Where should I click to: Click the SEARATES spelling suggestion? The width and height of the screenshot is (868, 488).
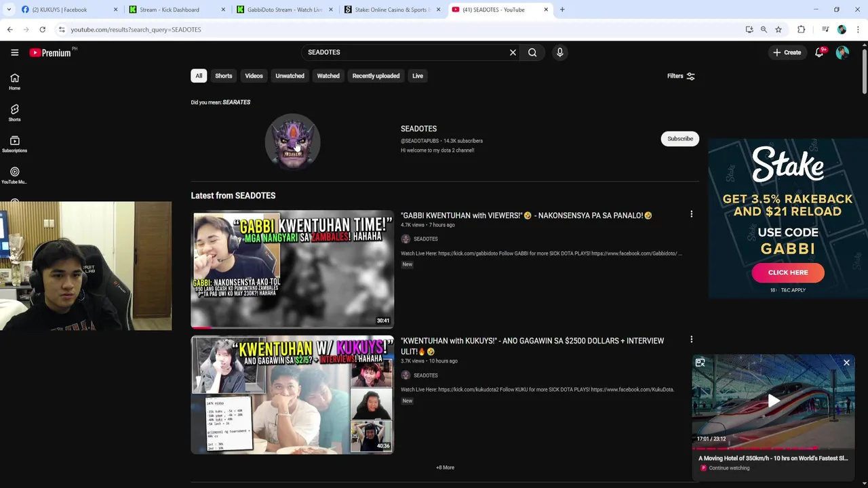[x=236, y=102]
